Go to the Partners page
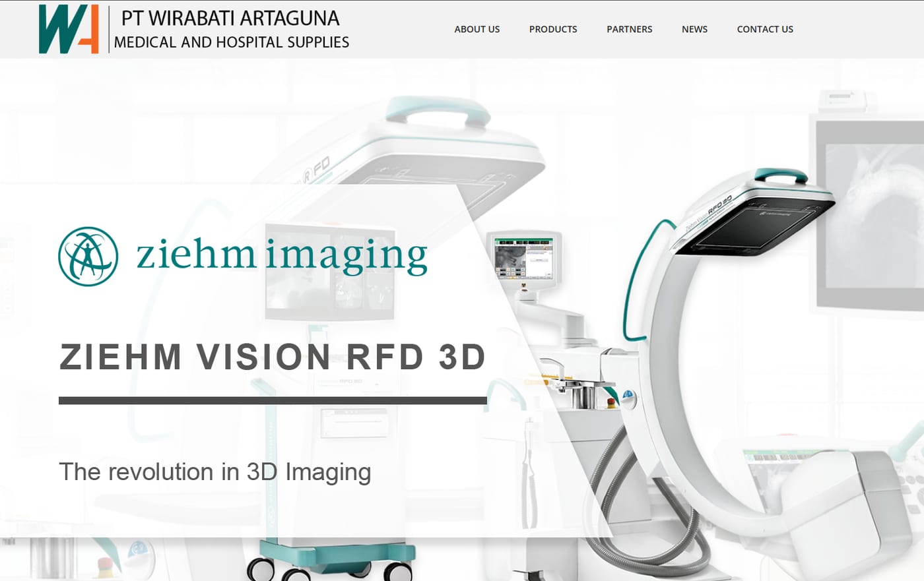 [630, 29]
